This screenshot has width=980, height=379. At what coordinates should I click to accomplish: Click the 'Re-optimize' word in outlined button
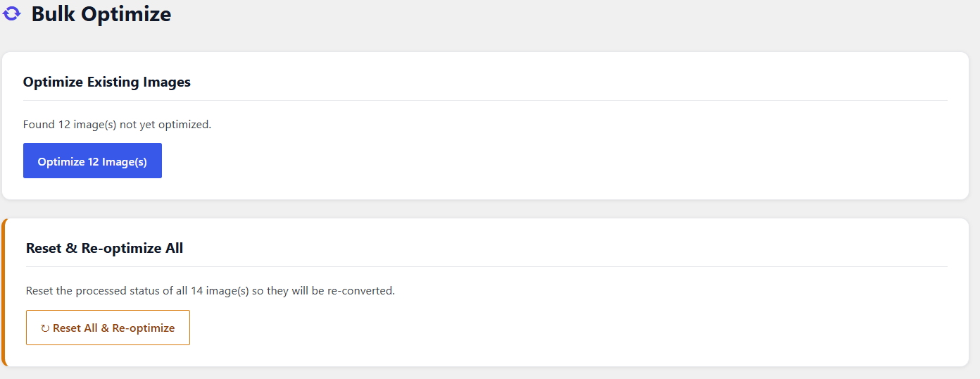point(144,328)
